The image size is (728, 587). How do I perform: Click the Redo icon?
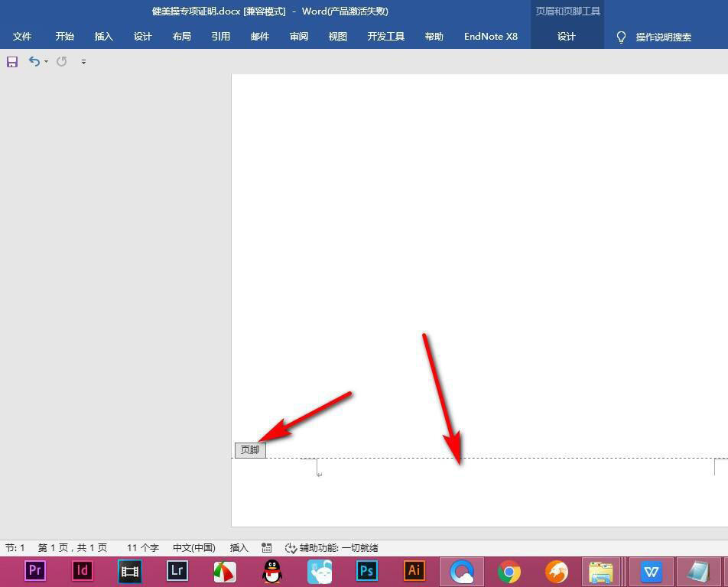tap(61, 62)
